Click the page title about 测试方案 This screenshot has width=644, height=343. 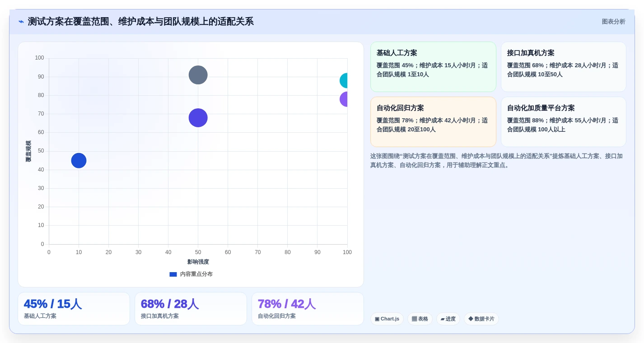141,22
